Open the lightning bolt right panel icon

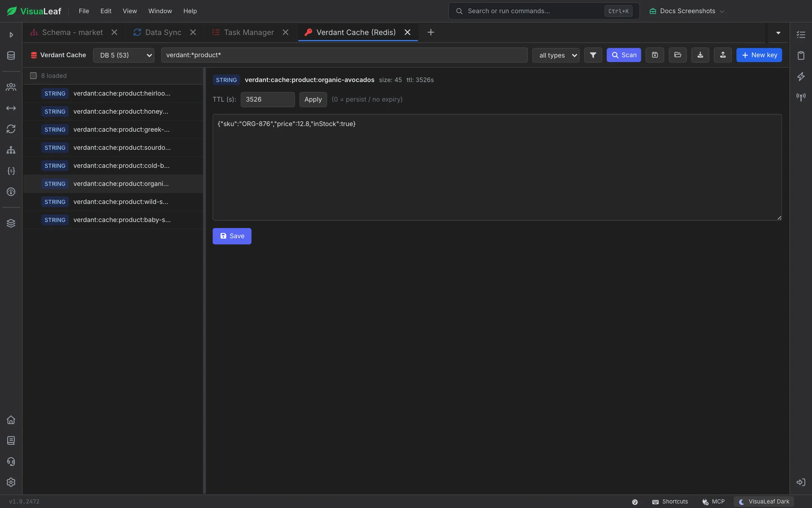(x=801, y=76)
